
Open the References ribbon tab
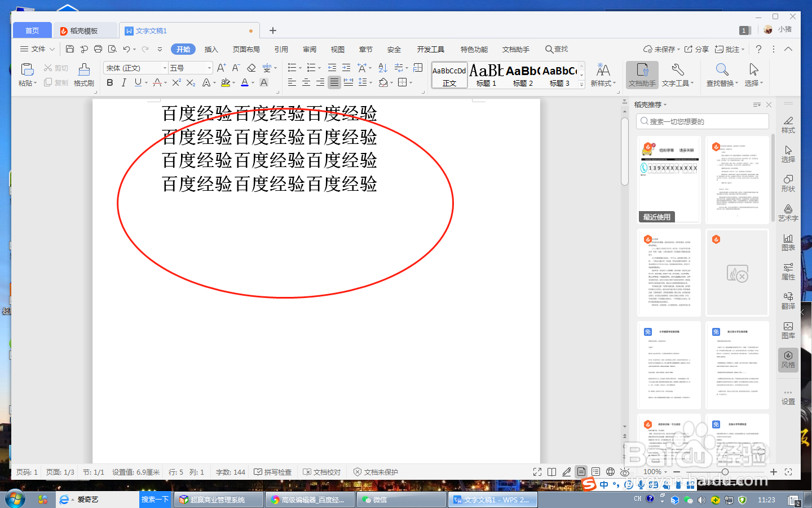tap(281, 49)
